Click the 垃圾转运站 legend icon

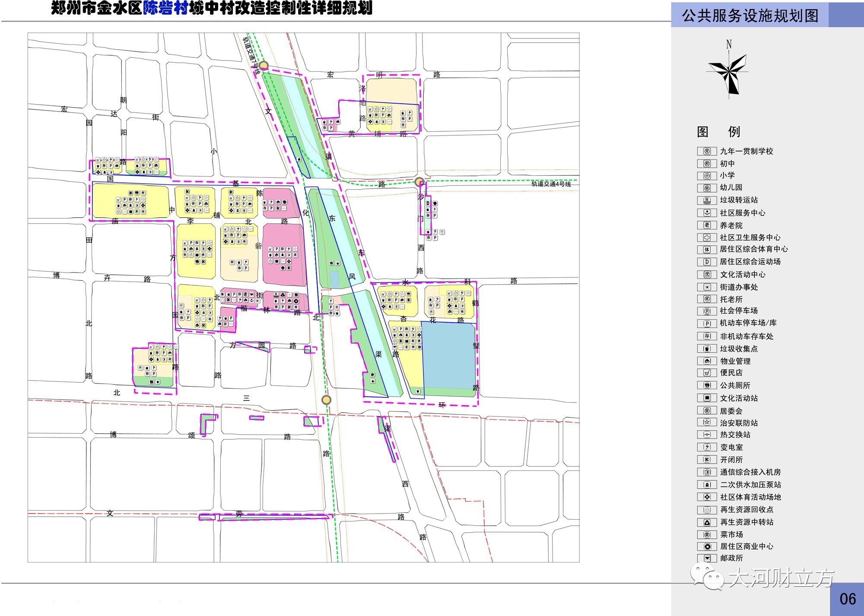click(707, 200)
